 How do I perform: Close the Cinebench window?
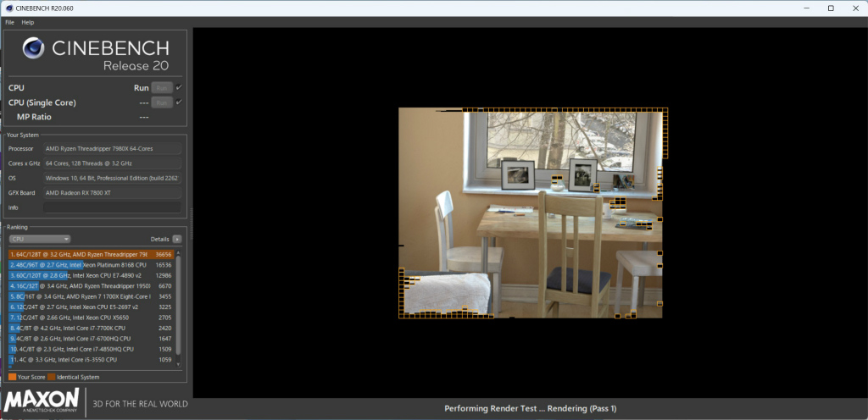(x=856, y=8)
